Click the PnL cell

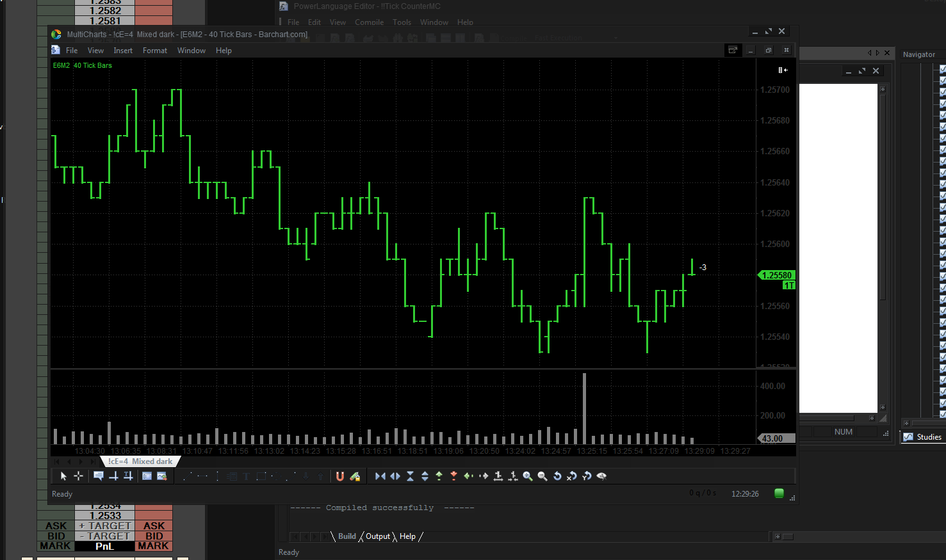click(105, 547)
